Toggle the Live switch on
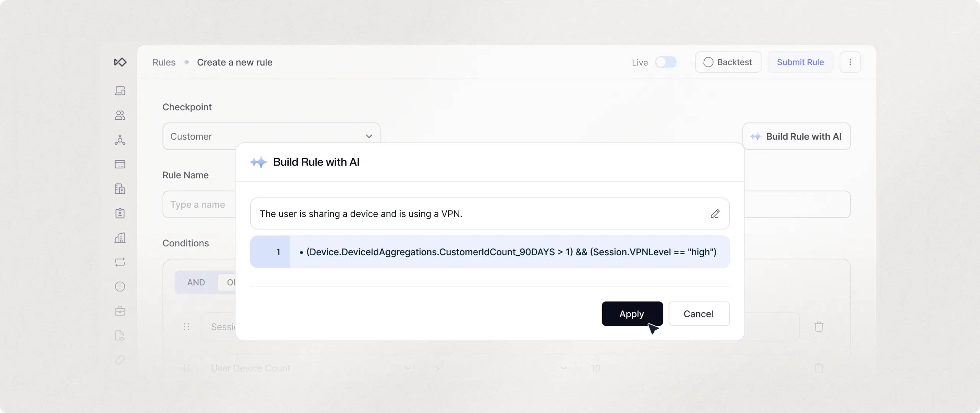Image resolution: width=980 pixels, height=413 pixels. click(x=665, y=62)
